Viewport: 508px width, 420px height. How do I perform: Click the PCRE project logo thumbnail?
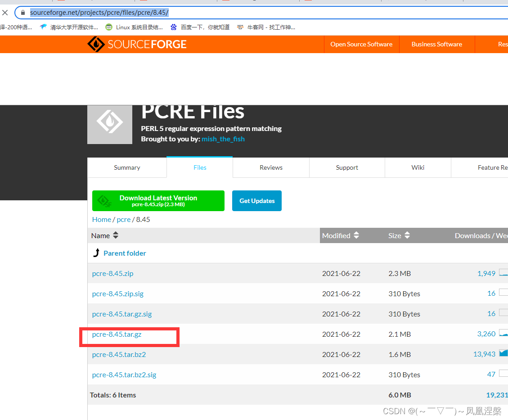point(110,124)
